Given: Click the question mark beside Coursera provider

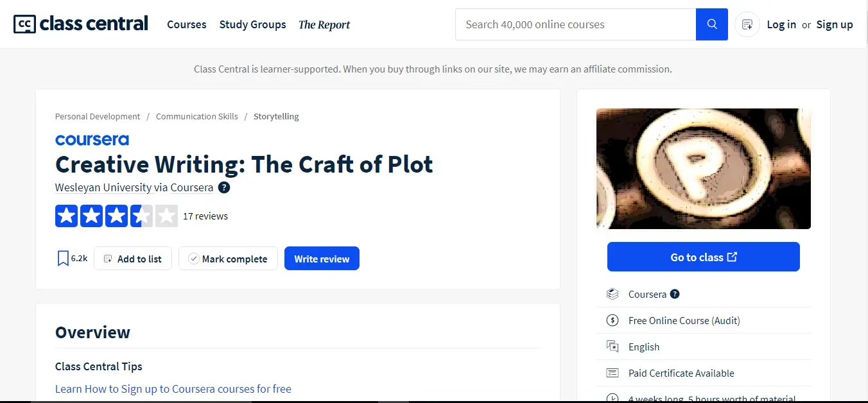Looking at the screenshot, I should (674, 294).
